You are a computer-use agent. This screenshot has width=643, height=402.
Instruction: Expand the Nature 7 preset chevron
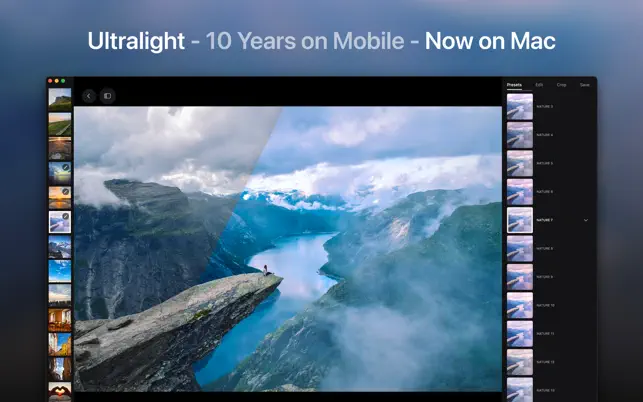click(586, 220)
